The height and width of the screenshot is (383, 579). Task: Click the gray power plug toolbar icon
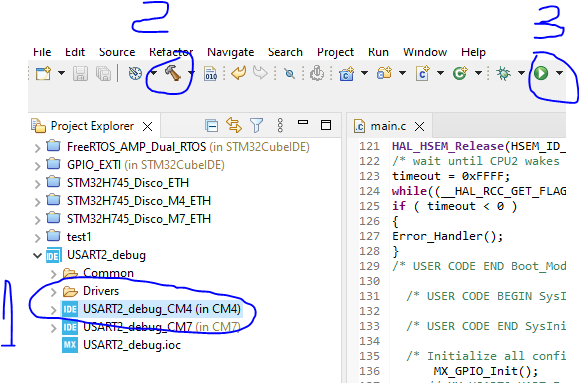click(x=317, y=73)
